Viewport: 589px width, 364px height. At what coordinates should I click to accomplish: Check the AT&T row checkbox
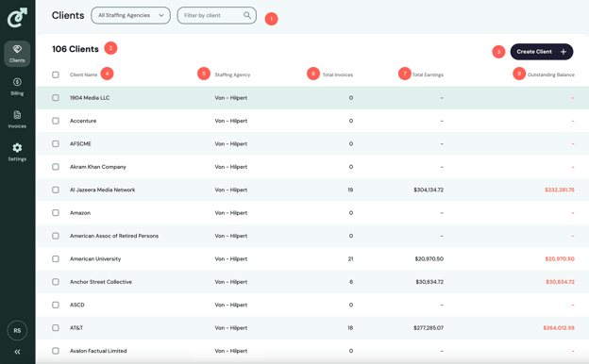click(x=56, y=328)
